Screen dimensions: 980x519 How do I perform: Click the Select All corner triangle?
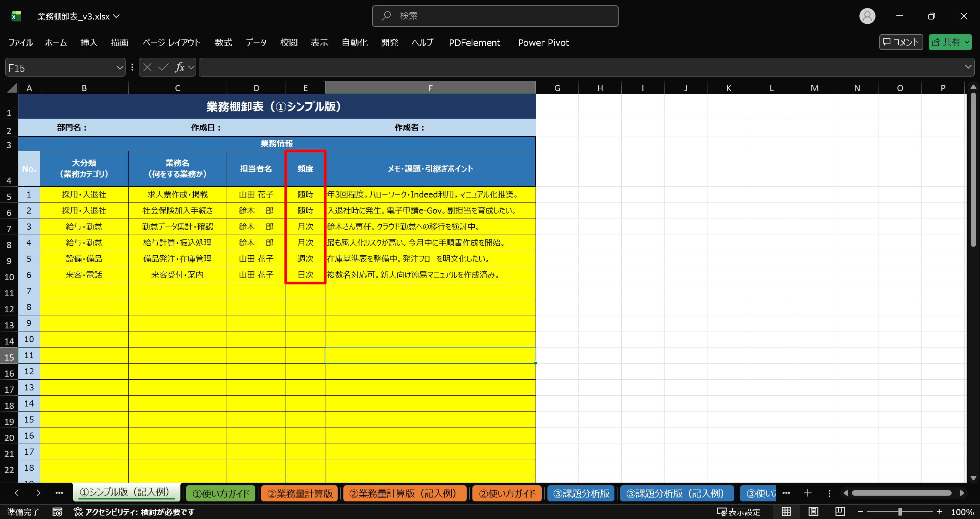click(12, 88)
